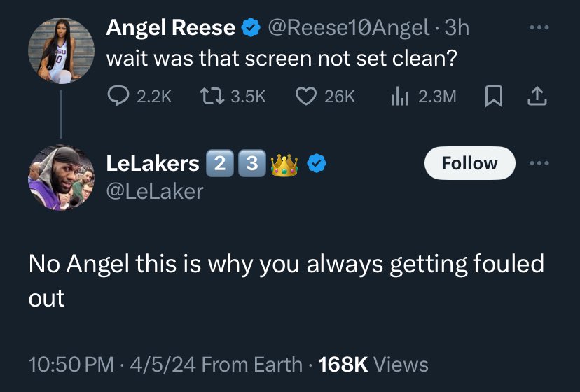Open LeLakers profile picture

[61, 178]
